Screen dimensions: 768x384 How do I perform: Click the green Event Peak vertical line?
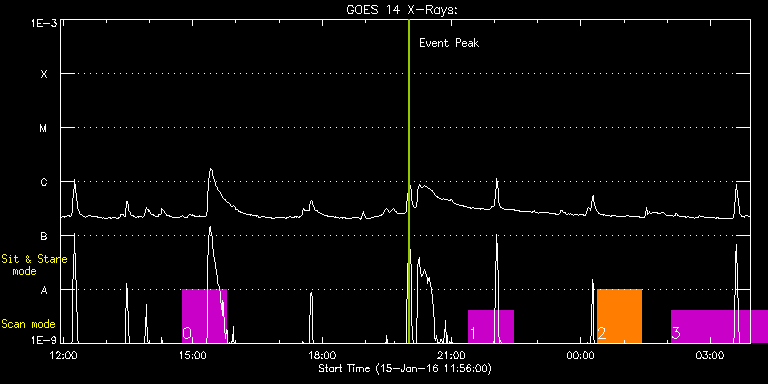pyautogui.click(x=408, y=181)
